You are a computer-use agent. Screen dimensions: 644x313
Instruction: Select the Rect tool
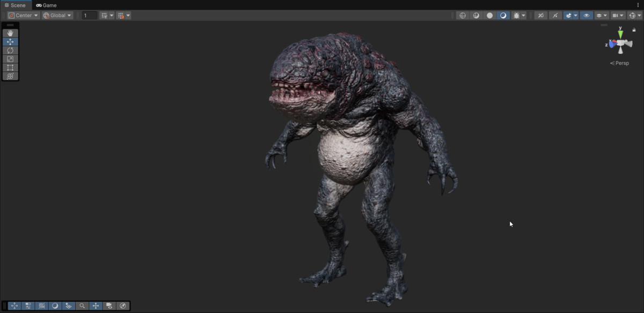point(10,68)
